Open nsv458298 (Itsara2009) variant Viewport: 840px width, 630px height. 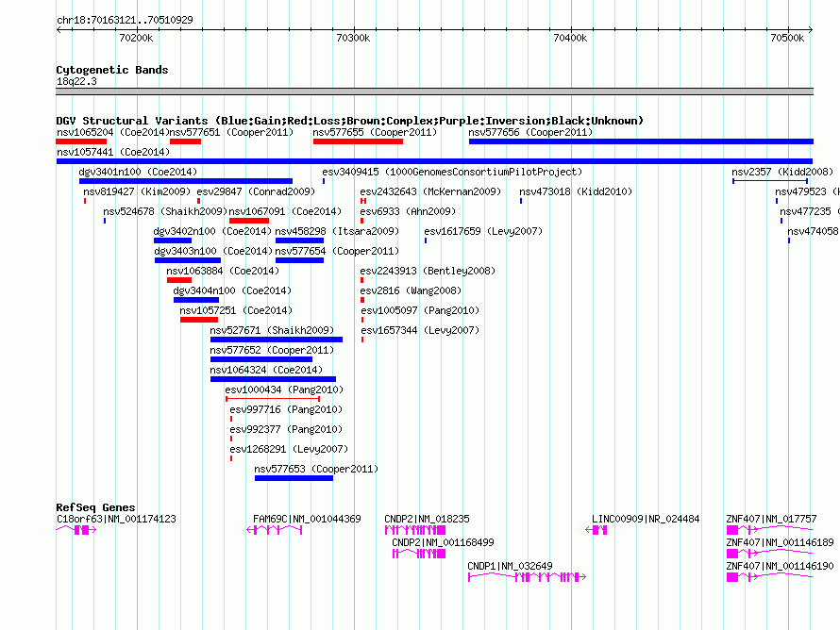[337, 231]
